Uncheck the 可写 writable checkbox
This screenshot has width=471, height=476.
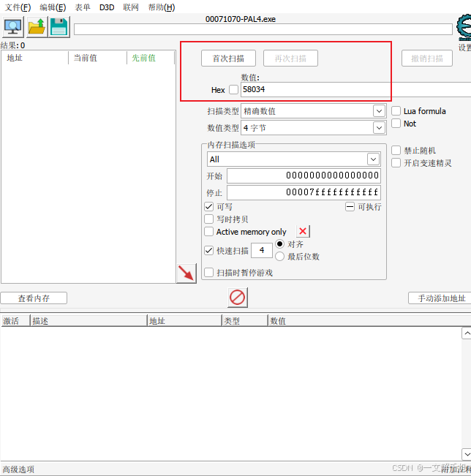click(209, 207)
